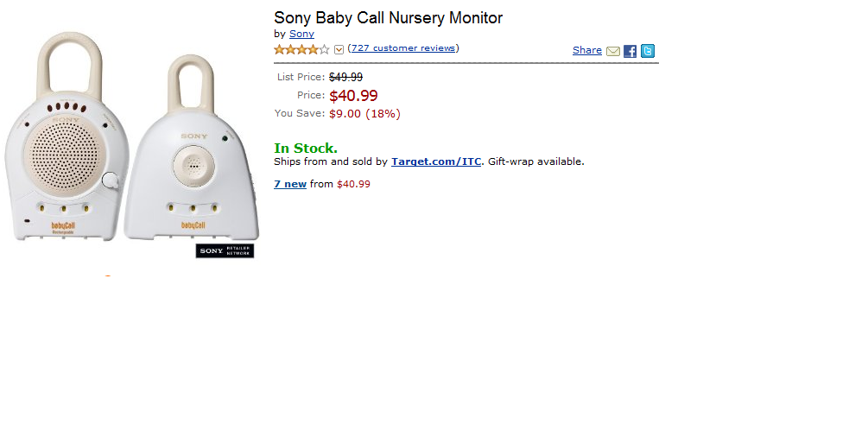The width and height of the screenshot is (868, 443).
Task: Open the 727 customer reviews link
Action: [403, 48]
